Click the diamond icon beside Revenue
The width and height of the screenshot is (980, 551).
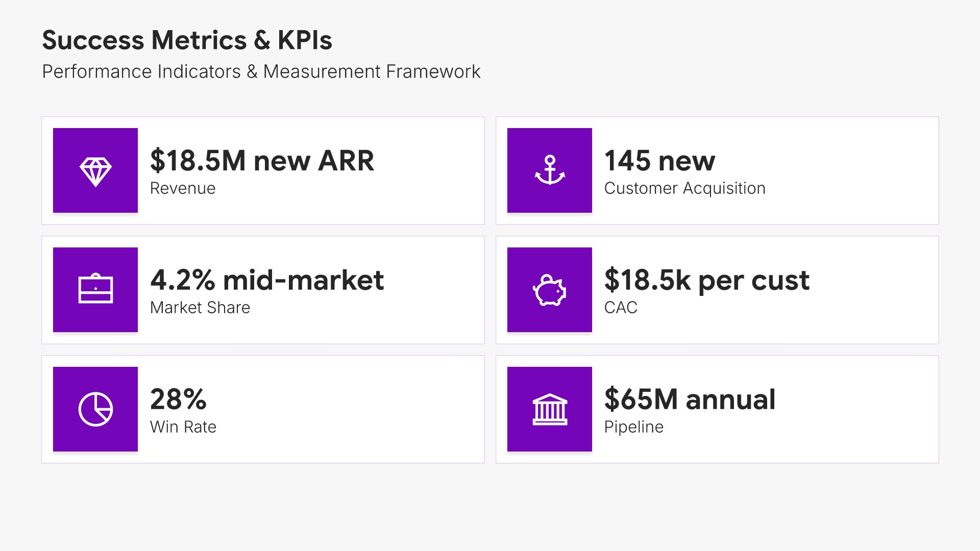click(95, 170)
